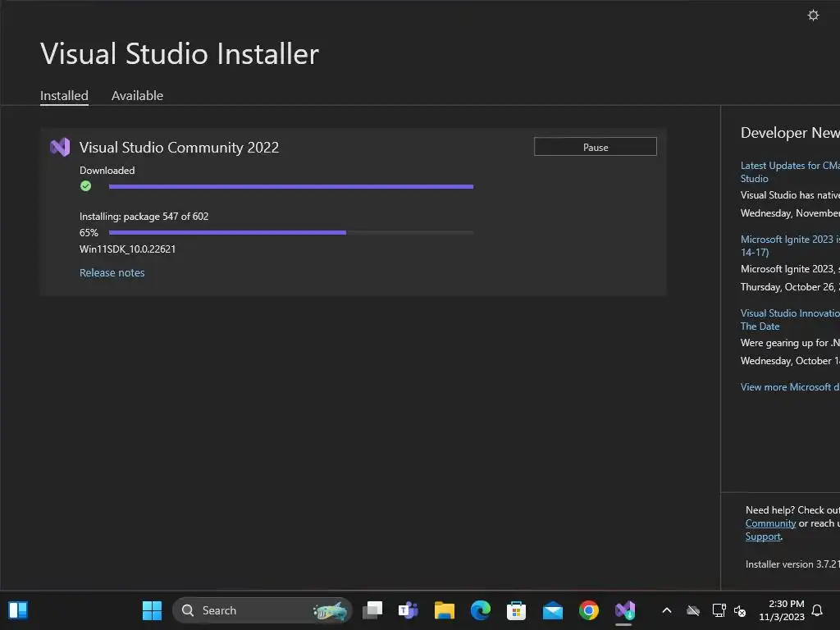Show hidden system tray icons
Screen dimensions: 840x630
point(667,610)
